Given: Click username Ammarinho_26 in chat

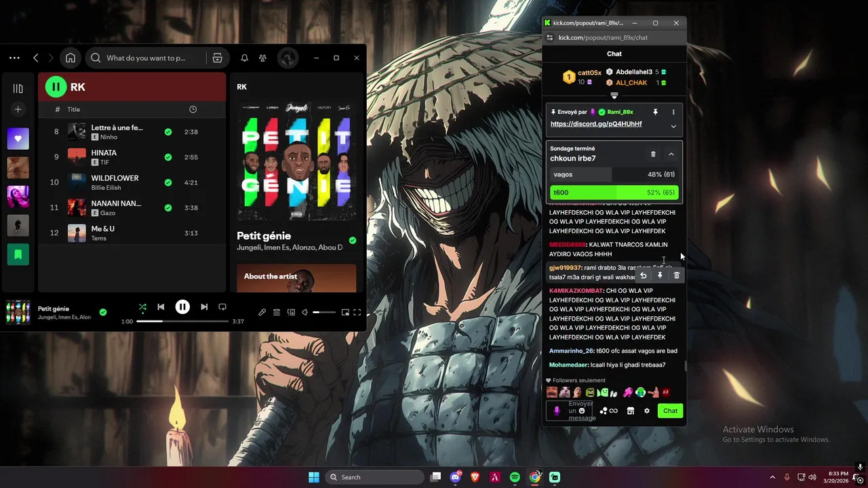Looking at the screenshot, I should (571, 351).
